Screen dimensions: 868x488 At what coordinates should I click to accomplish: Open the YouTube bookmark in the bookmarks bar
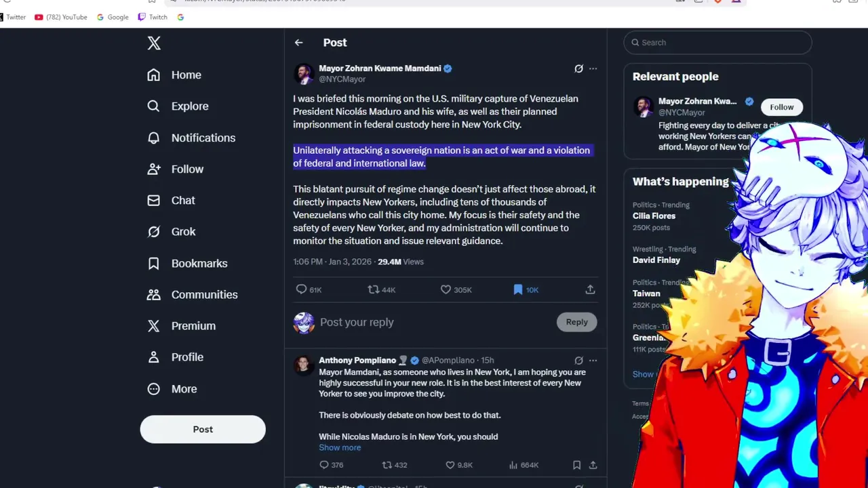pyautogui.click(x=61, y=17)
